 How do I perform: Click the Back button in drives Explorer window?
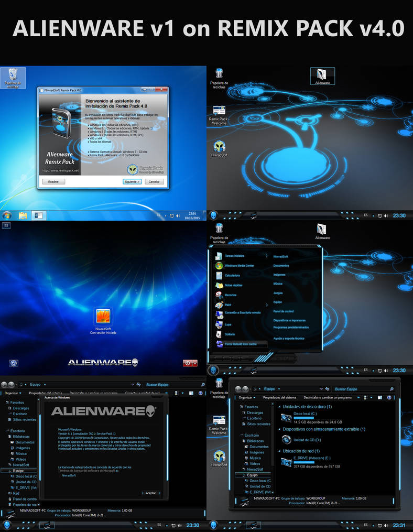[238, 389]
